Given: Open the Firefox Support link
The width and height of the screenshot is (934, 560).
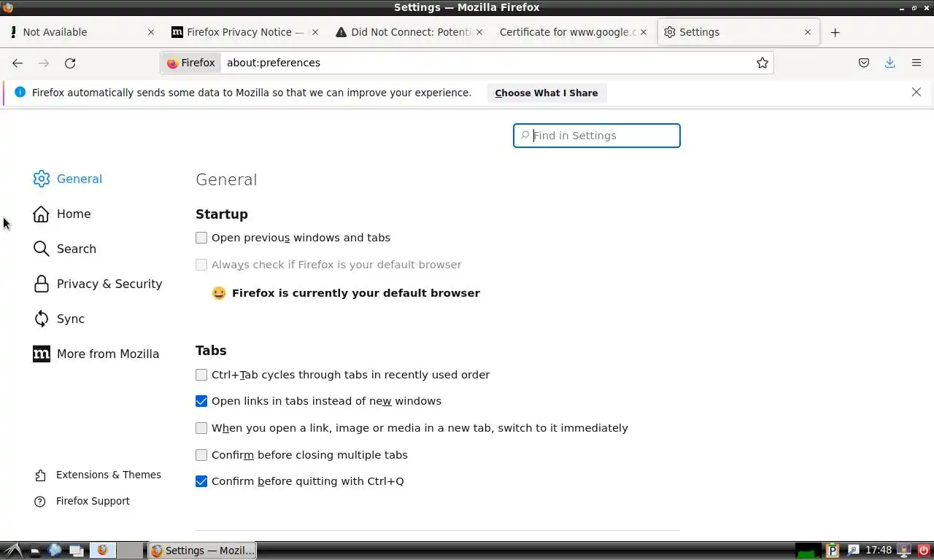Looking at the screenshot, I should tap(93, 501).
